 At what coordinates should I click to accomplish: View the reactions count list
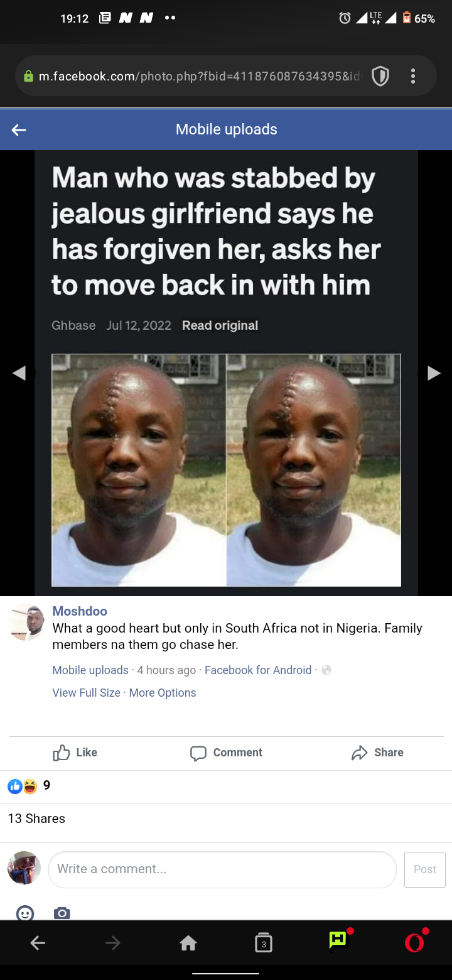pyautogui.click(x=29, y=786)
